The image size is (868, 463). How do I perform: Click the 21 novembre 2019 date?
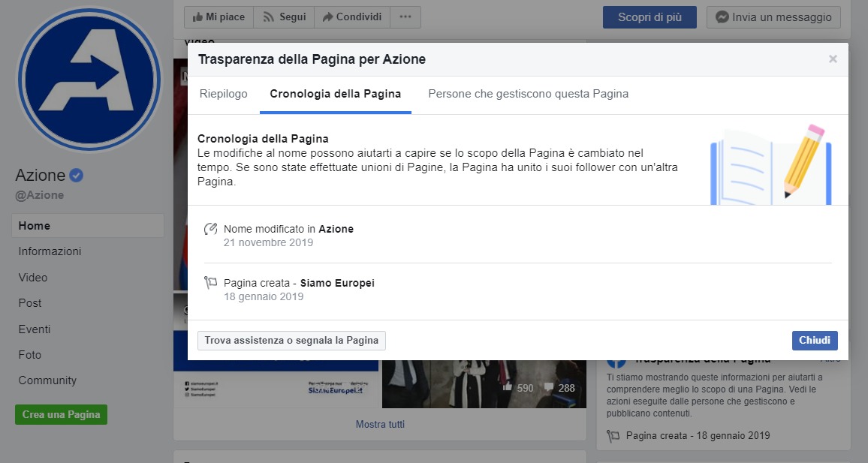click(x=269, y=242)
